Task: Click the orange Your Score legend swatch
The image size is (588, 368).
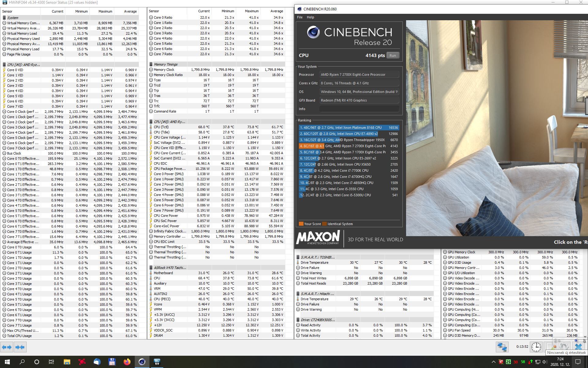Action: click(x=301, y=224)
